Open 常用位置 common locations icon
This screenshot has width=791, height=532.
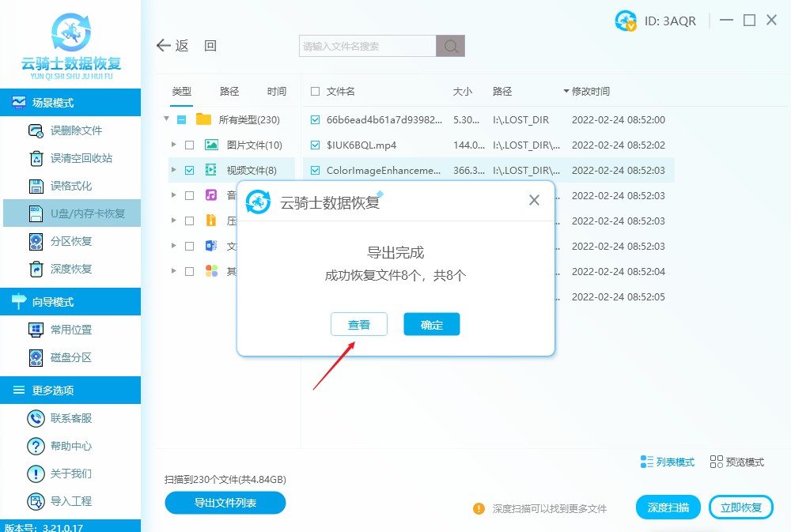coord(36,330)
